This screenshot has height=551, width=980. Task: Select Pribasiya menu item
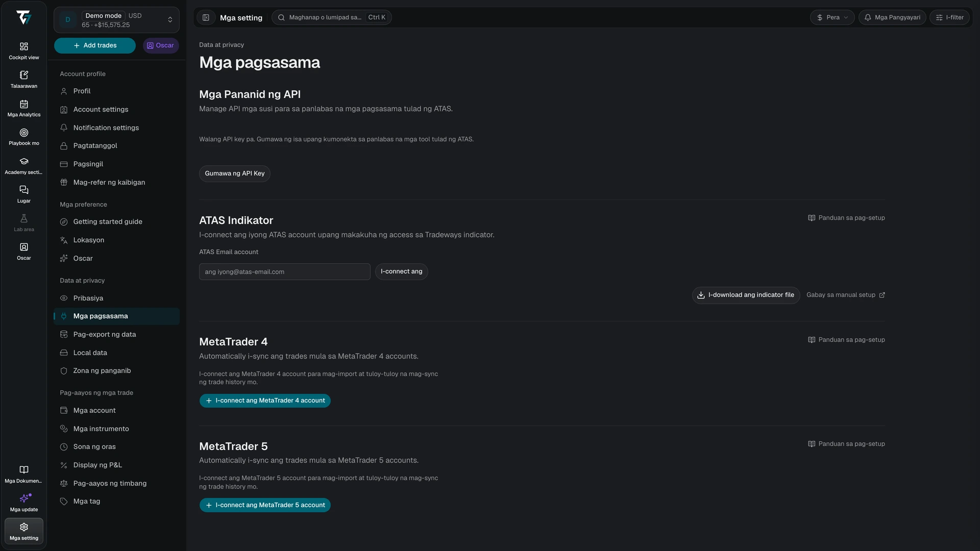pyautogui.click(x=116, y=298)
